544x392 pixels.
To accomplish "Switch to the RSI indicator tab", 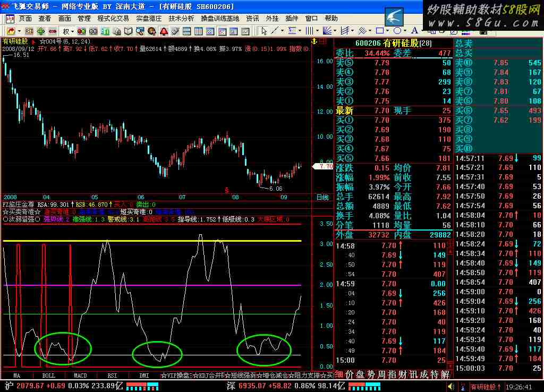I will point(113,376).
